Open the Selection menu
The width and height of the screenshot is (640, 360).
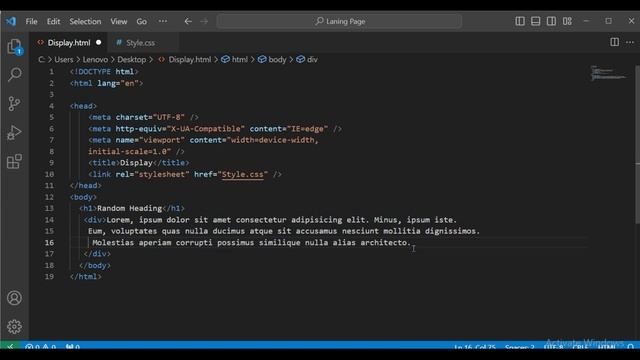click(85, 21)
